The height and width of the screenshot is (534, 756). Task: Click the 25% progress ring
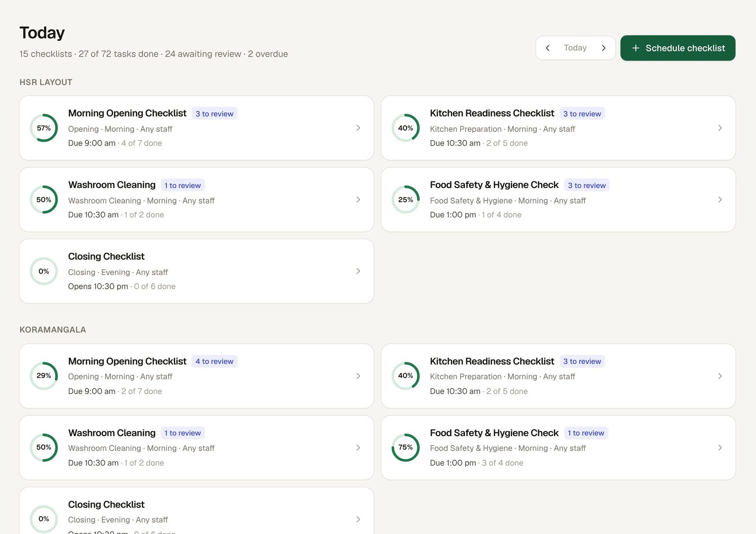(x=405, y=200)
